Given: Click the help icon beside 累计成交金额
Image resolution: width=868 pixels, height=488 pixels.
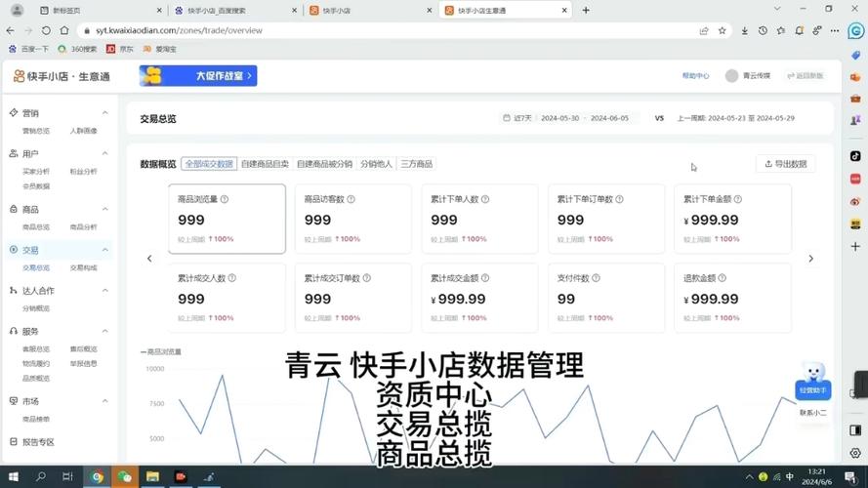Looking at the screenshot, I should click(x=485, y=278).
